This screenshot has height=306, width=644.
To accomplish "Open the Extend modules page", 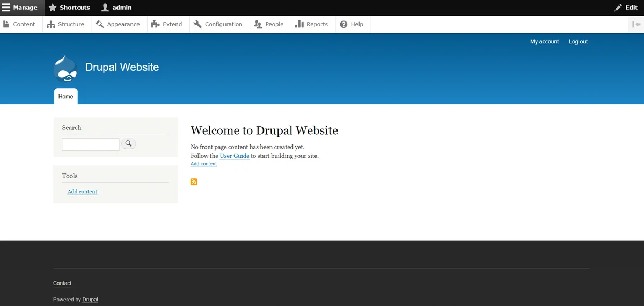I will point(167,24).
